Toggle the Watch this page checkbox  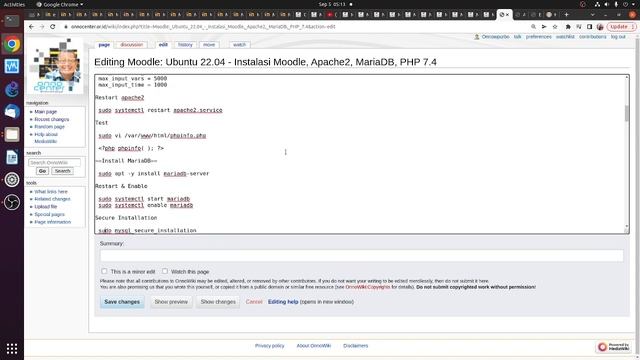click(x=165, y=271)
